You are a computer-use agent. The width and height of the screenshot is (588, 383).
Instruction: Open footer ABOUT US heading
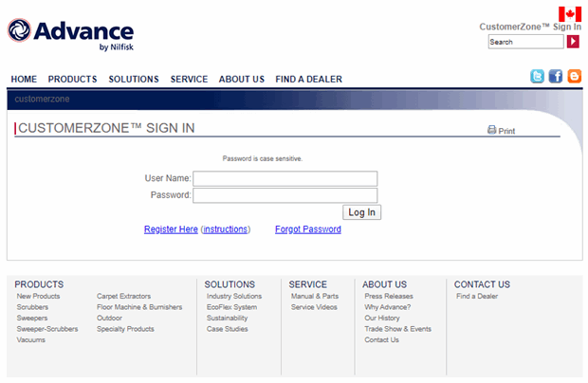tap(384, 284)
